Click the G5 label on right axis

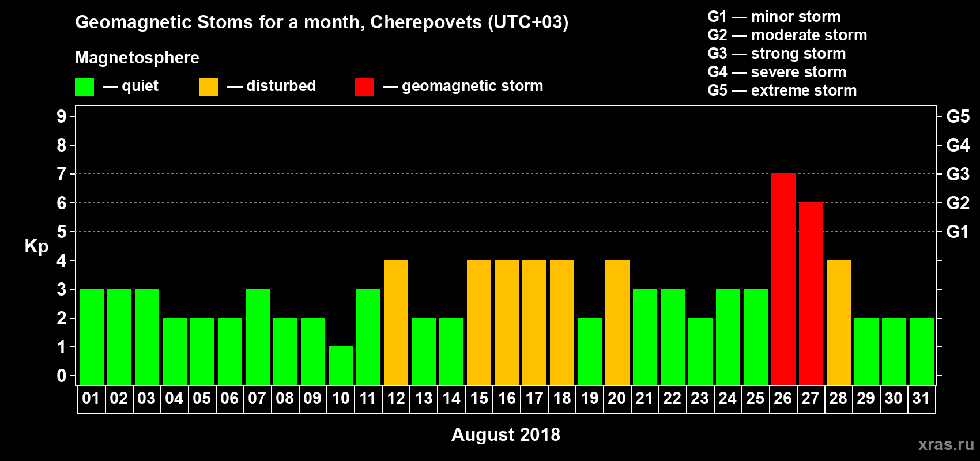tap(958, 116)
